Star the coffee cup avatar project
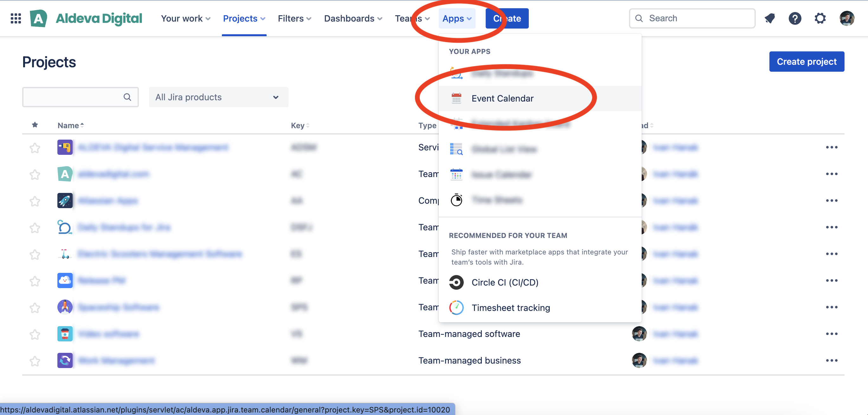This screenshot has height=415, width=868. [x=35, y=334]
